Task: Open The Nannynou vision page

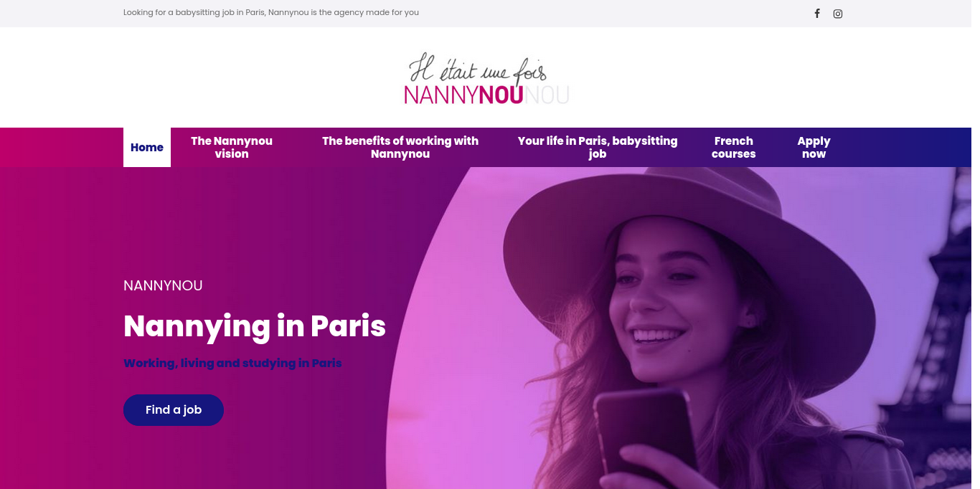Action: tap(232, 148)
